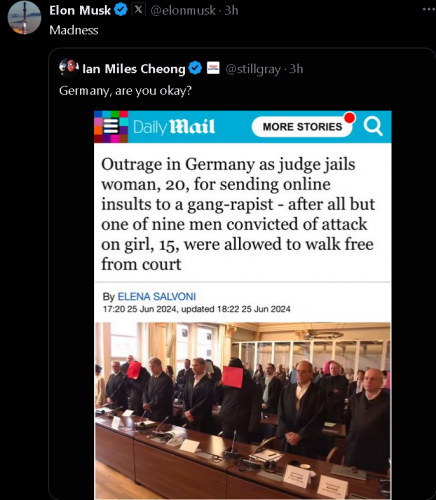This screenshot has height=500, width=436.
Task: Open the Daily Mail logo
Action: pyautogui.click(x=174, y=127)
